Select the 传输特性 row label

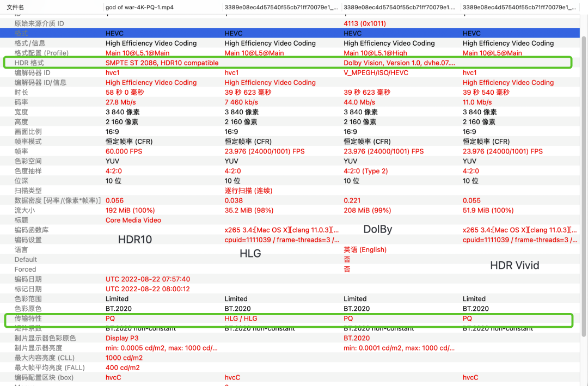(29, 318)
